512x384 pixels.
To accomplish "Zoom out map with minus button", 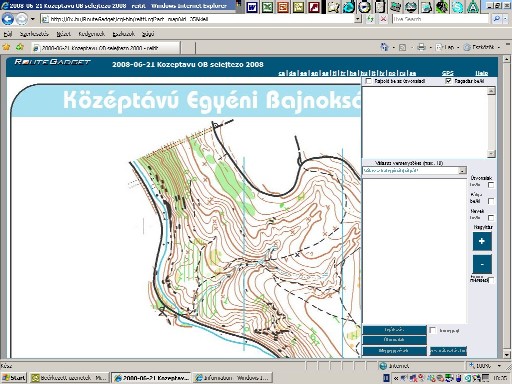I will [x=482, y=264].
